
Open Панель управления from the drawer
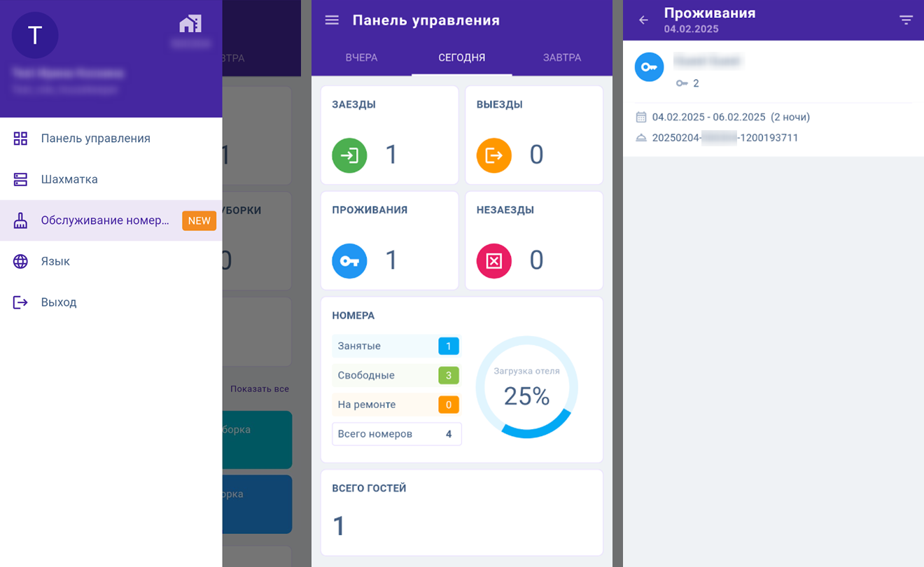coord(111,139)
